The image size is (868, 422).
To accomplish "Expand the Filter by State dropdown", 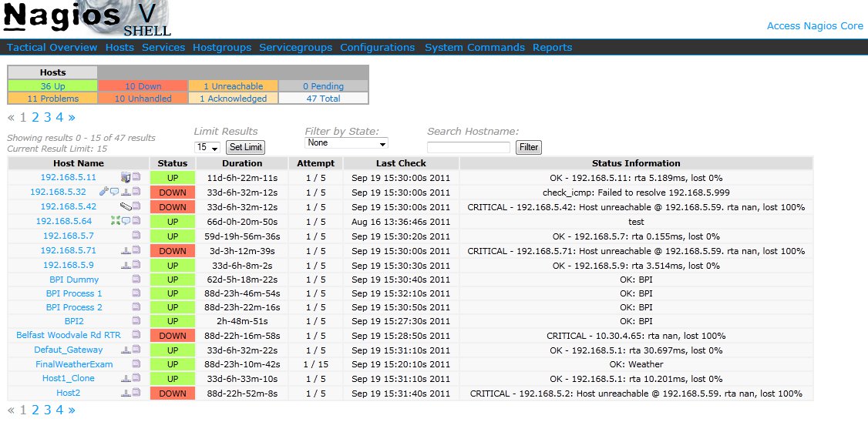I will tap(347, 142).
